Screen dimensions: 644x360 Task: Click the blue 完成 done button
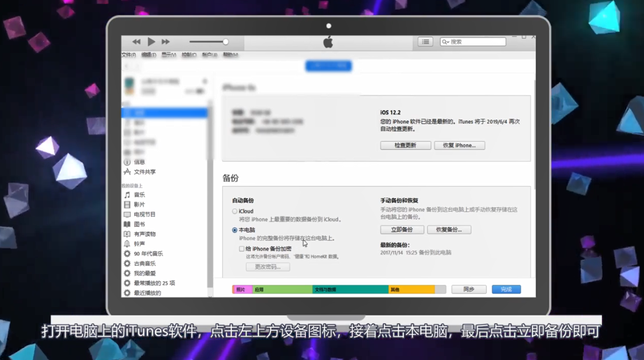[x=506, y=289]
